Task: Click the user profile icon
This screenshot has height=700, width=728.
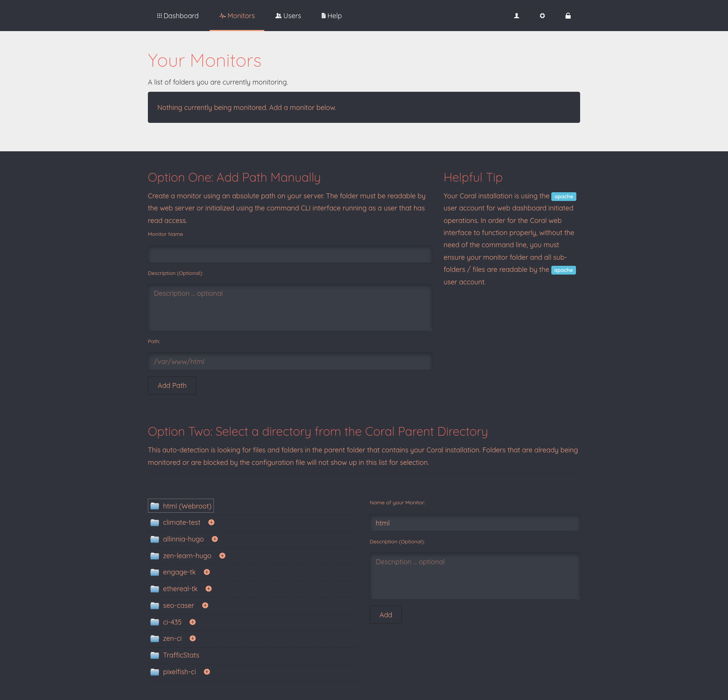Action: point(516,16)
